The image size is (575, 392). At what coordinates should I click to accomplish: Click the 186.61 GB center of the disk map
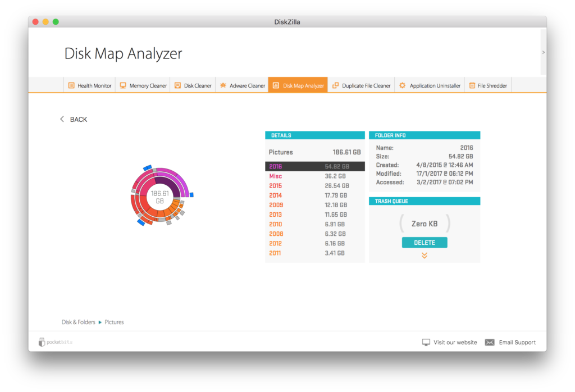click(x=160, y=197)
